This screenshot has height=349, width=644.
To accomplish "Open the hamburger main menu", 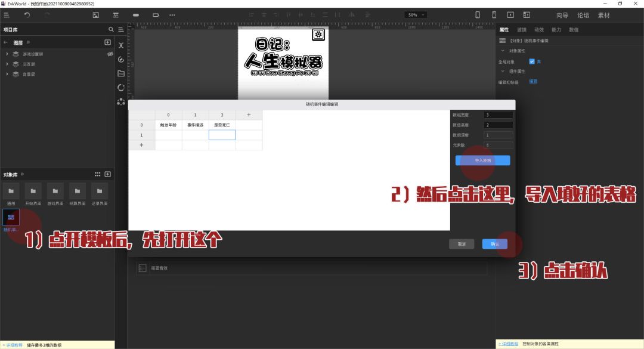I will click(7, 15).
